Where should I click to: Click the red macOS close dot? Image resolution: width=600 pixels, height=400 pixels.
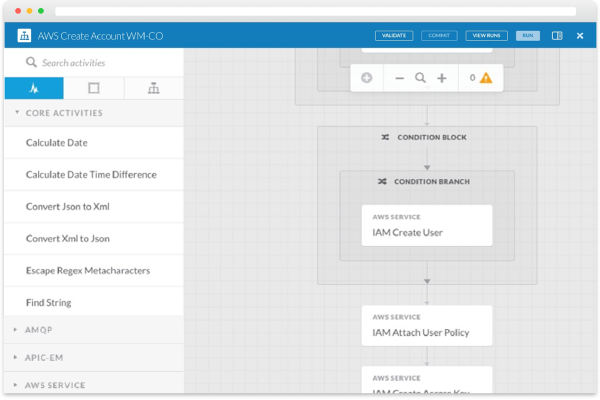(18, 11)
